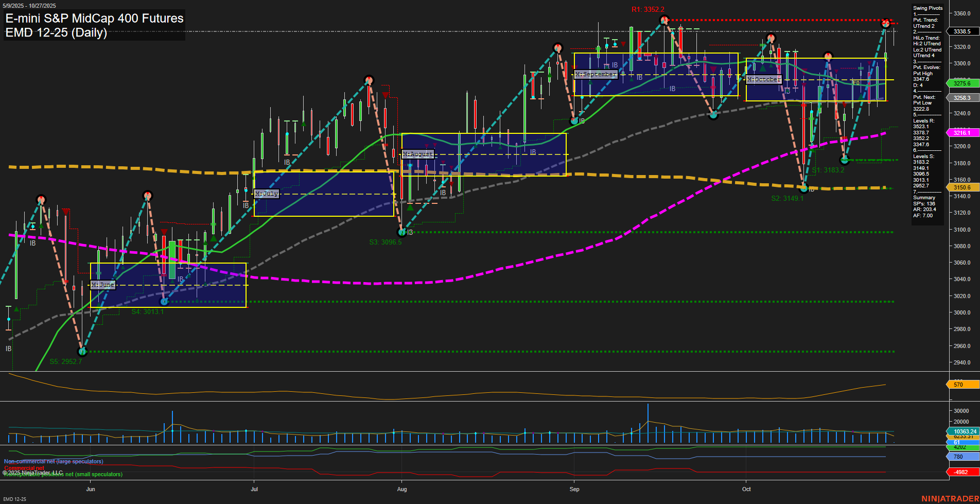Viewport: 980px width, 504px height.
Task: Expand the M:July month box label
Action: coord(267,194)
